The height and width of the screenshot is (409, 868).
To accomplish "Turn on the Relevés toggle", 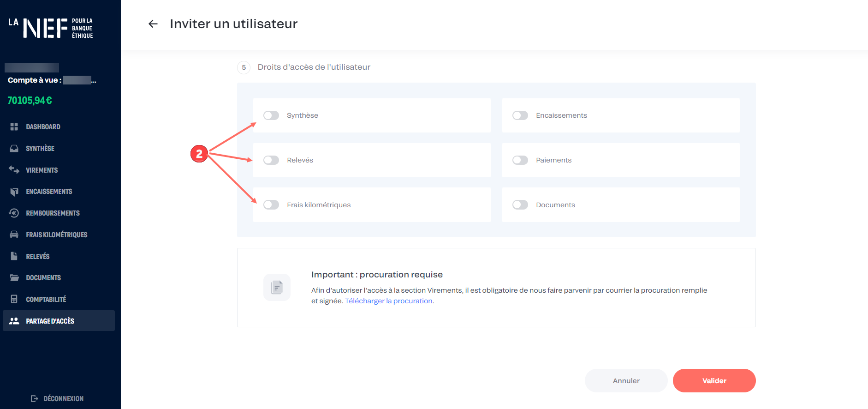I will tap(271, 160).
